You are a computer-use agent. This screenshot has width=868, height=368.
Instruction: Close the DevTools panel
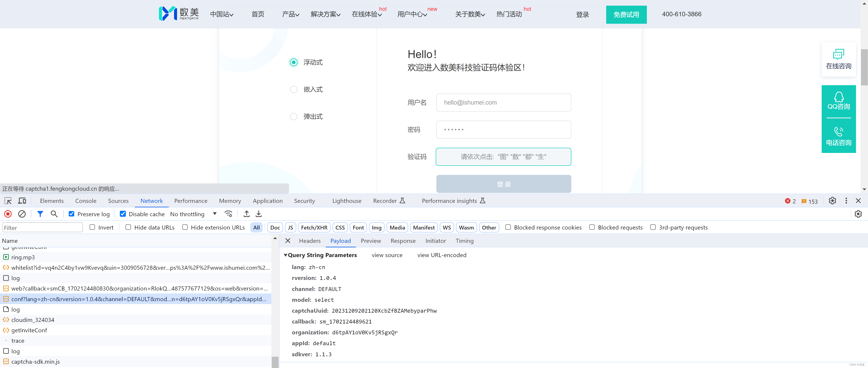858,201
